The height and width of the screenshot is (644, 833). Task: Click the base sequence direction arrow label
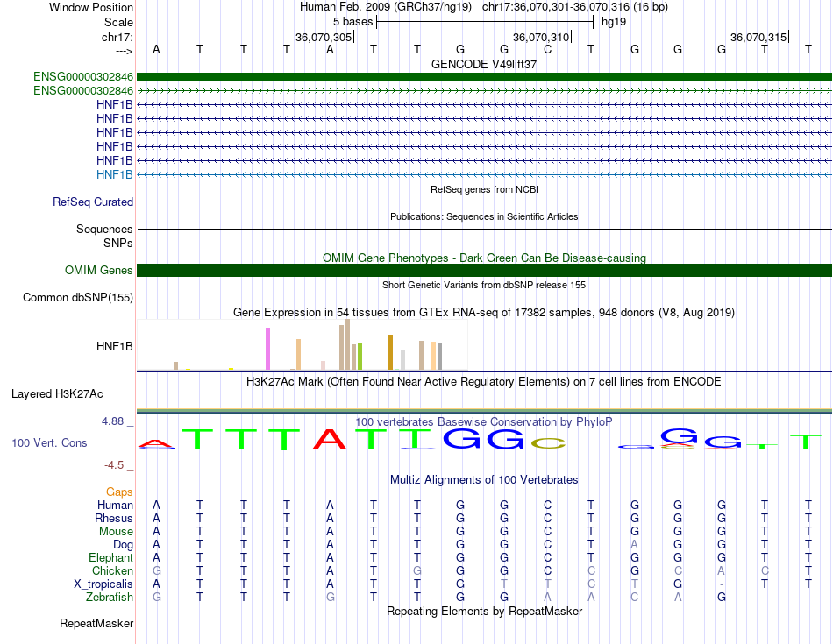(124, 51)
